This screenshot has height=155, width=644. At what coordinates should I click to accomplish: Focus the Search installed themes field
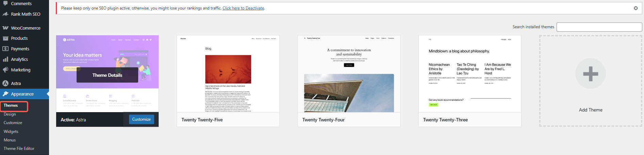coord(599,27)
